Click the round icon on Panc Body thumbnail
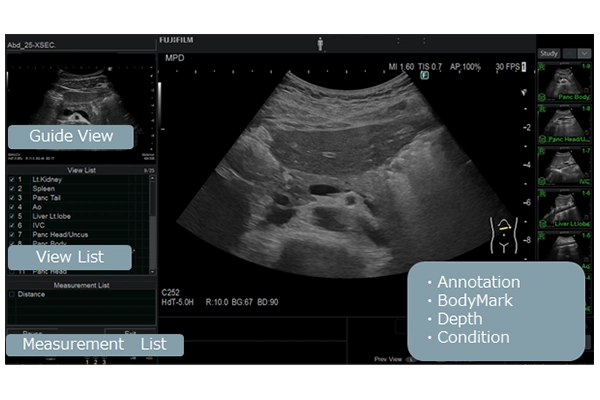Image resolution: width=600 pixels, height=400 pixels. (542, 97)
